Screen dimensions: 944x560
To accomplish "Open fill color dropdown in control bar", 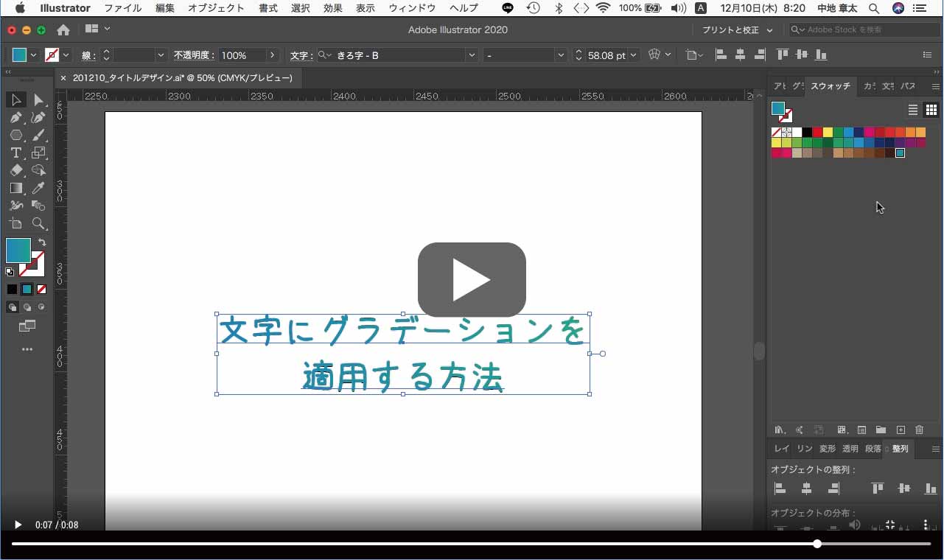I will click(x=33, y=55).
